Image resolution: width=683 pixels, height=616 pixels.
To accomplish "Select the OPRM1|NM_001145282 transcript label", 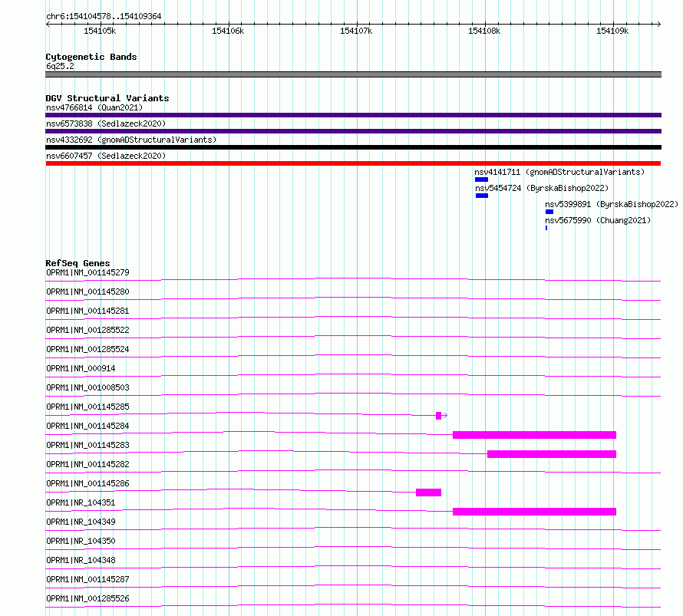I will [87, 464].
